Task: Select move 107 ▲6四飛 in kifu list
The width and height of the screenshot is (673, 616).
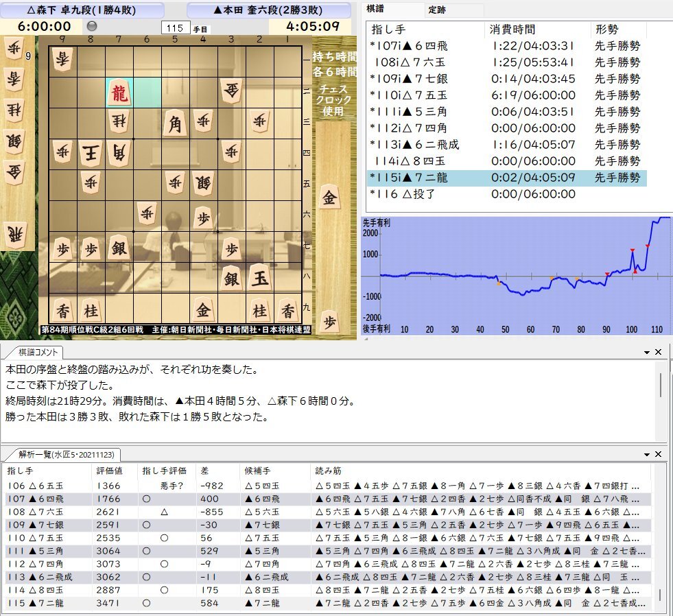Action: click(506, 46)
